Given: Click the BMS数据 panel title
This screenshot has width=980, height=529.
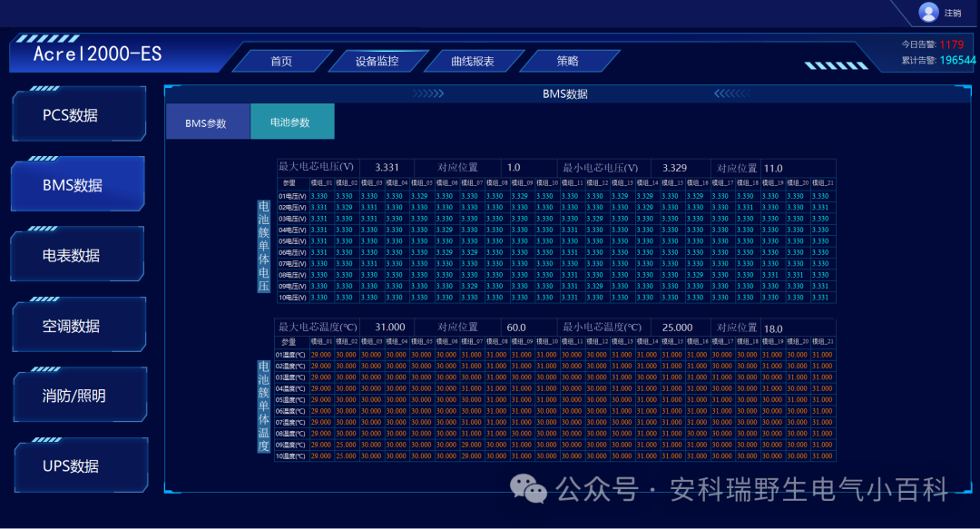Looking at the screenshot, I should (x=565, y=93).
